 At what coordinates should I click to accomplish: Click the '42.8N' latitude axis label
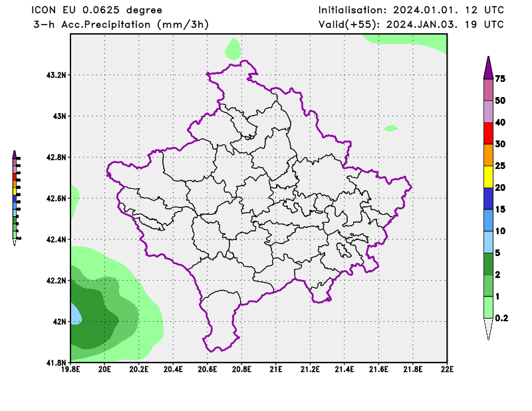pyautogui.click(x=57, y=157)
